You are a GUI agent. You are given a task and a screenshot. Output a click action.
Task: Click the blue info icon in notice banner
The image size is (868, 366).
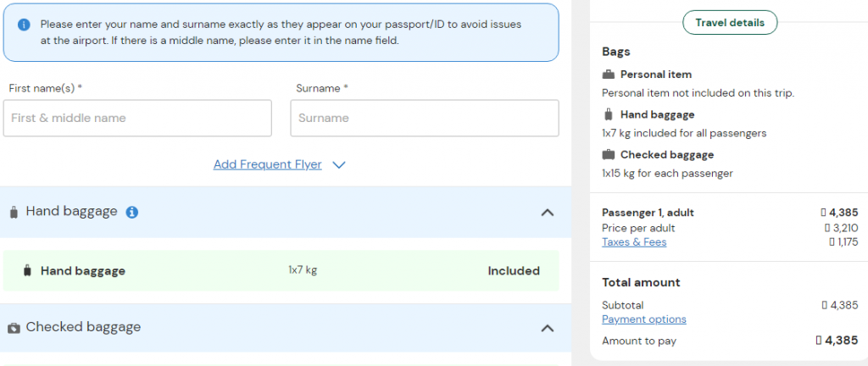click(24, 25)
